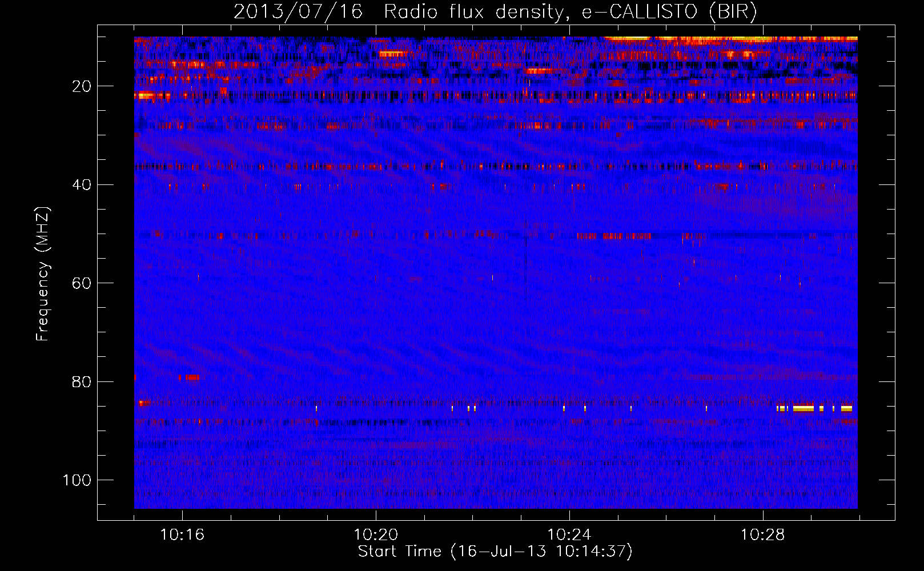Viewport: 924px width, 571px height.
Task: Click the 10:20 time tick label
Action: 376,534
